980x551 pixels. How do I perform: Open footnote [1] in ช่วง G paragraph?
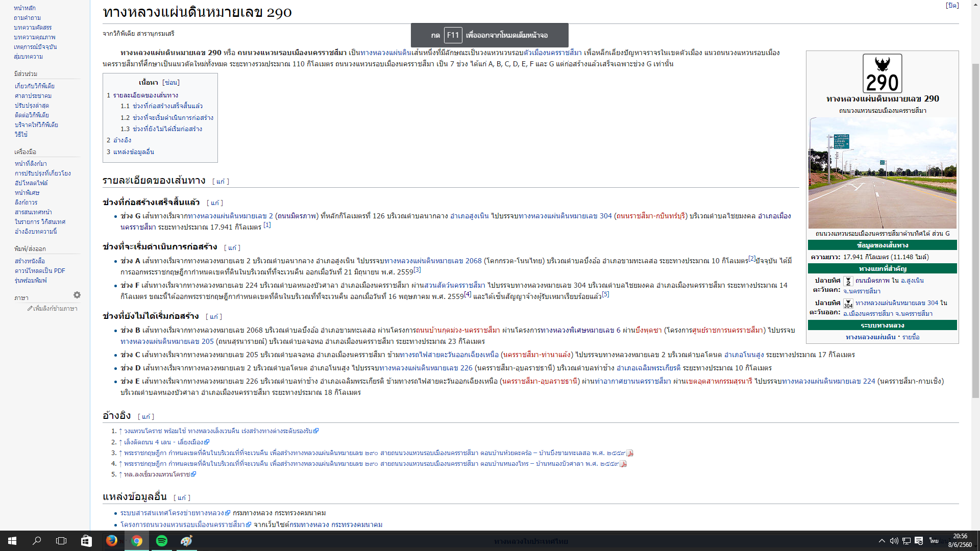pyautogui.click(x=267, y=225)
